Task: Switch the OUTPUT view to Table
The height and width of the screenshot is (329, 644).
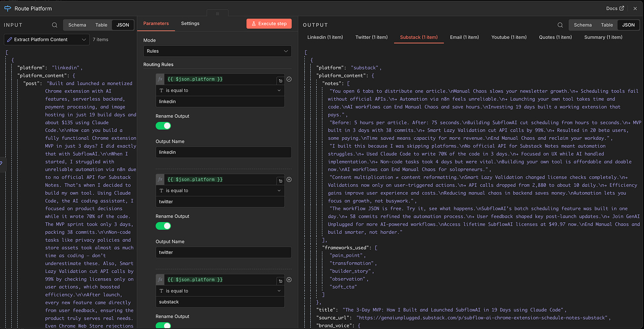Action: (606, 25)
